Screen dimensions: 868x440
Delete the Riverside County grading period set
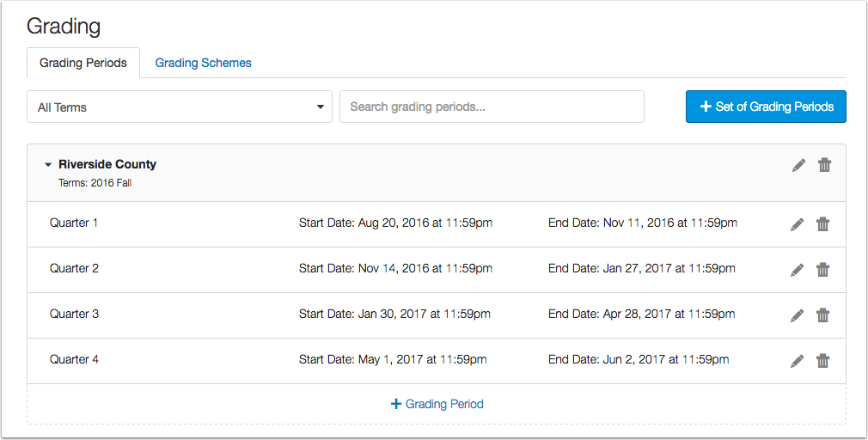pyautogui.click(x=824, y=165)
